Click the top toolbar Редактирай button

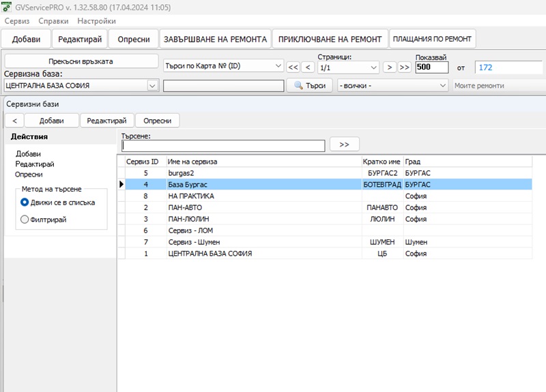[x=80, y=39]
